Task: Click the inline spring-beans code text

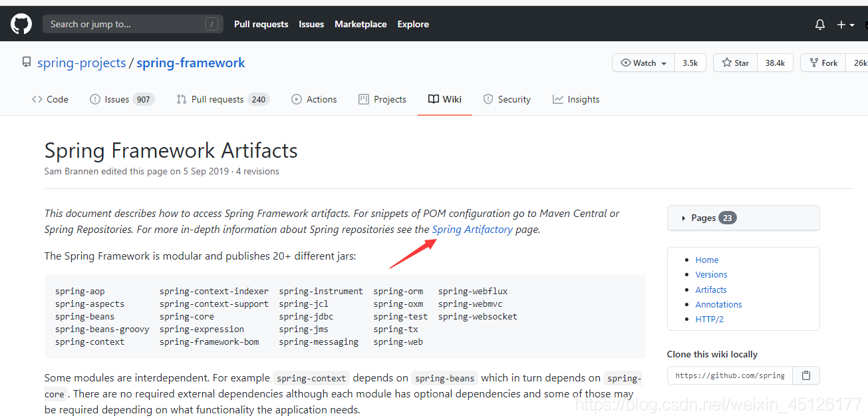Action: [x=444, y=378]
